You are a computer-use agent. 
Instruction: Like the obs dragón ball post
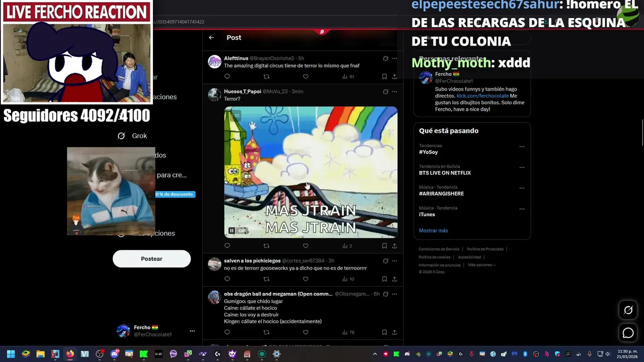click(305, 332)
